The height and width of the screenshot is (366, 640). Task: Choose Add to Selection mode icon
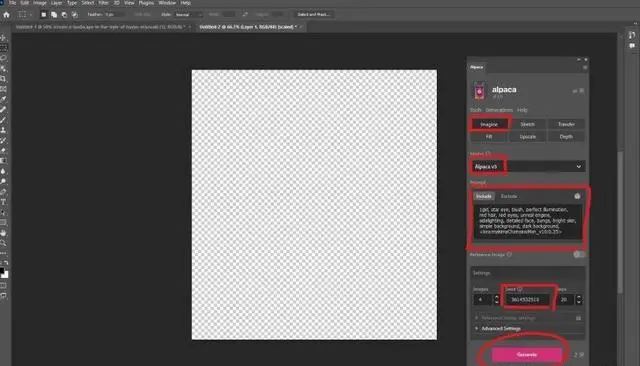pos(54,15)
